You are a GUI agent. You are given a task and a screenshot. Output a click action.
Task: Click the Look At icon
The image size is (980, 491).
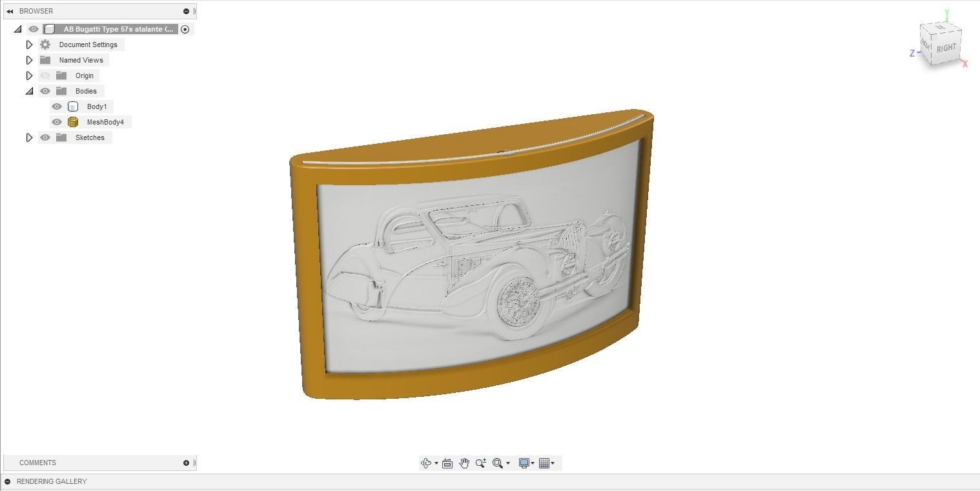pyautogui.click(x=447, y=463)
